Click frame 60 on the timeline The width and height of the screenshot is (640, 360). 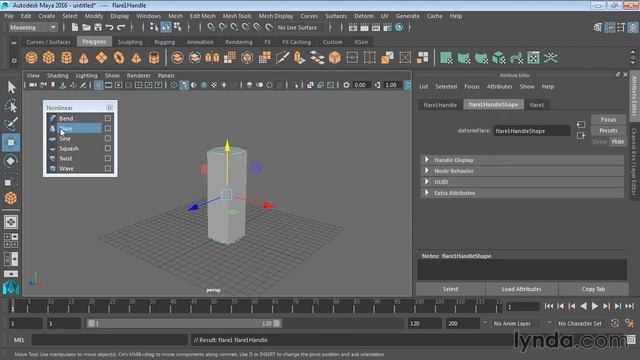coord(254,306)
